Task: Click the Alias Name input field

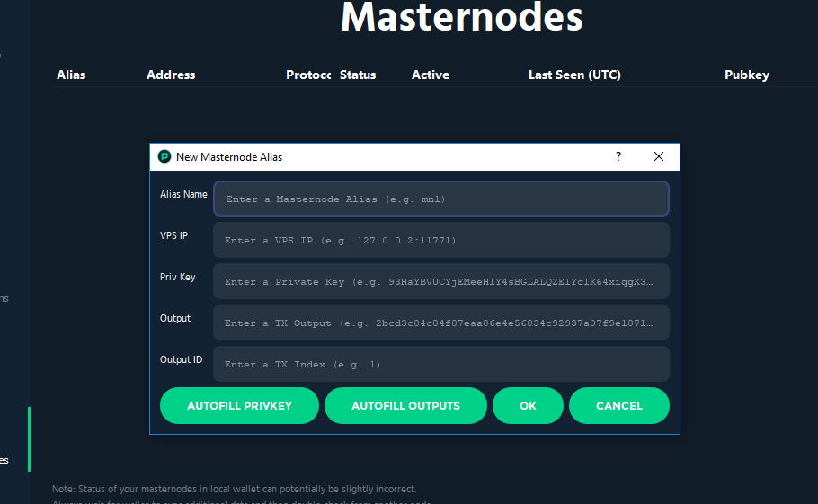Action: pos(440,199)
